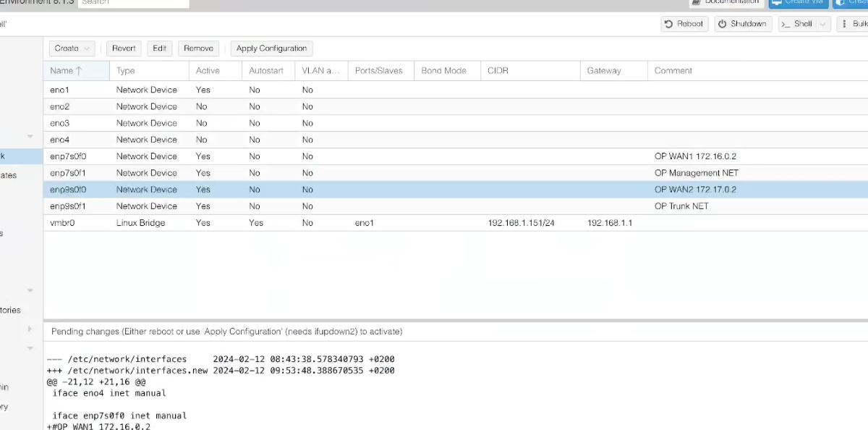
Task: Focus the Search input field
Action: coord(133,3)
